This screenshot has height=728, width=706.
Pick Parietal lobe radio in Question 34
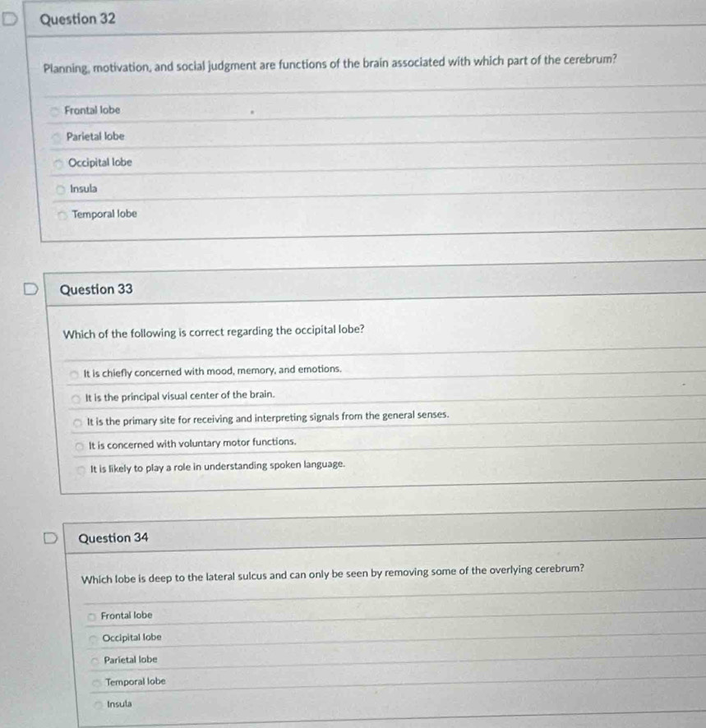point(95,660)
